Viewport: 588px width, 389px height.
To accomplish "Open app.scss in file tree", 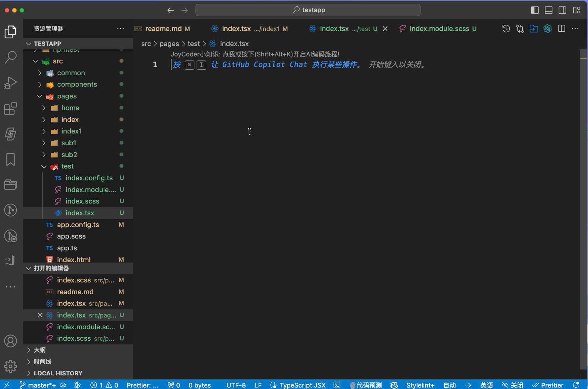I will (78, 236).
